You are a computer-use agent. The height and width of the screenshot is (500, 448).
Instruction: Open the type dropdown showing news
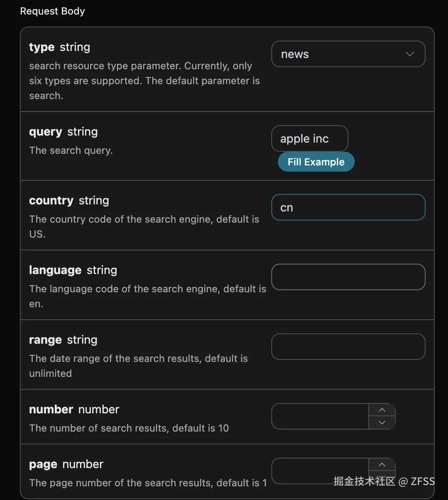[348, 54]
